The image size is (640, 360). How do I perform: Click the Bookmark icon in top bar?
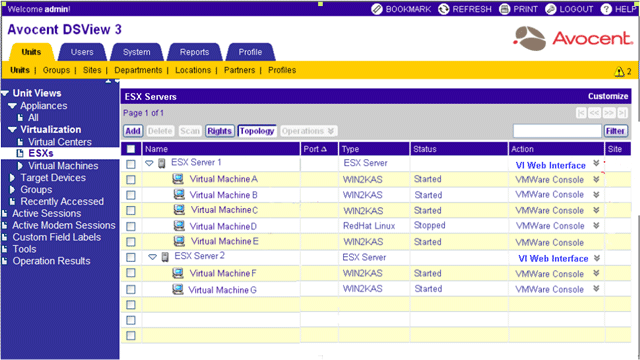pos(377,9)
